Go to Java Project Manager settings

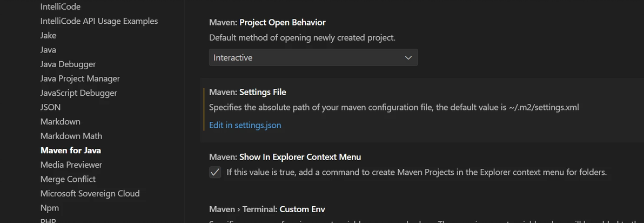tap(80, 78)
